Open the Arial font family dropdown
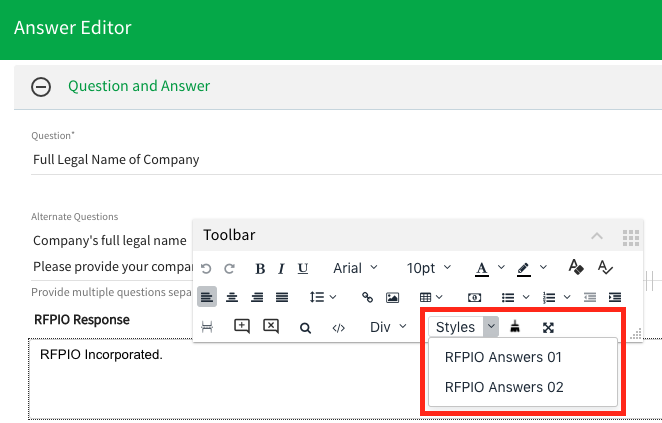 pos(355,268)
